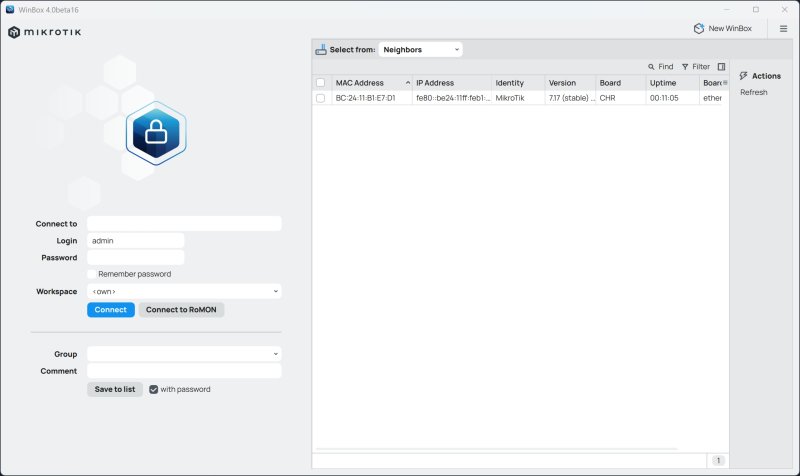Click the Actions lightning icon
Image resolution: width=800 pixels, height=476 pixels.
point(743,76)
